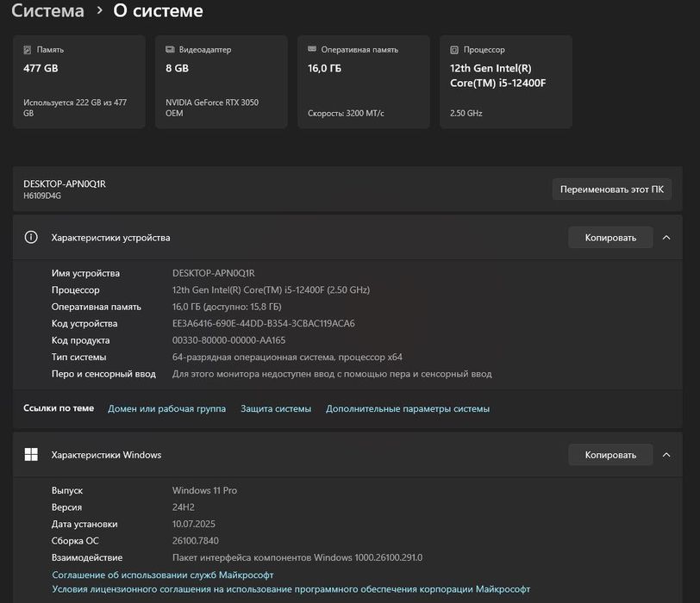Collapse the Характеристики устройства section chevron
Image resolution: width=700 pixels, height=603 pixels.
click(x=666, y=237)
